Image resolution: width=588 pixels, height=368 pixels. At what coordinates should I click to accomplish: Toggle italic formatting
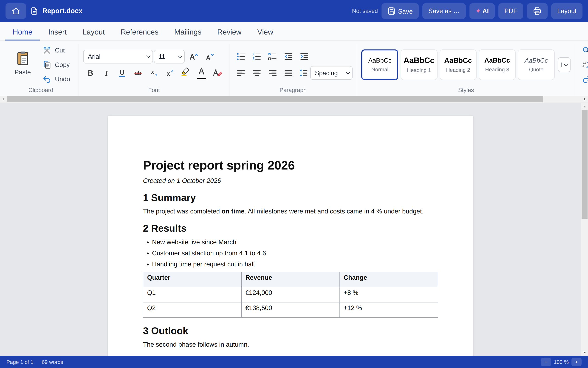point(106,73)
